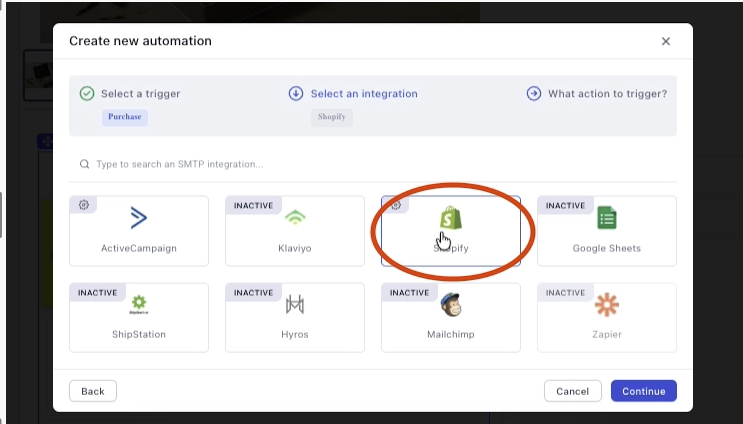Pick the Mailchimp monkey icon

tap(451, 304)
